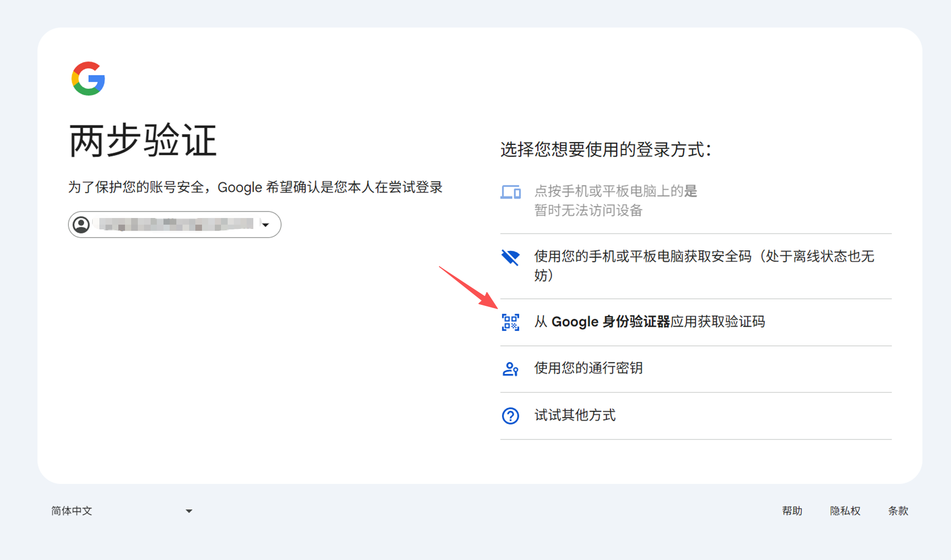Click the 帮助 link

(792, 511)
